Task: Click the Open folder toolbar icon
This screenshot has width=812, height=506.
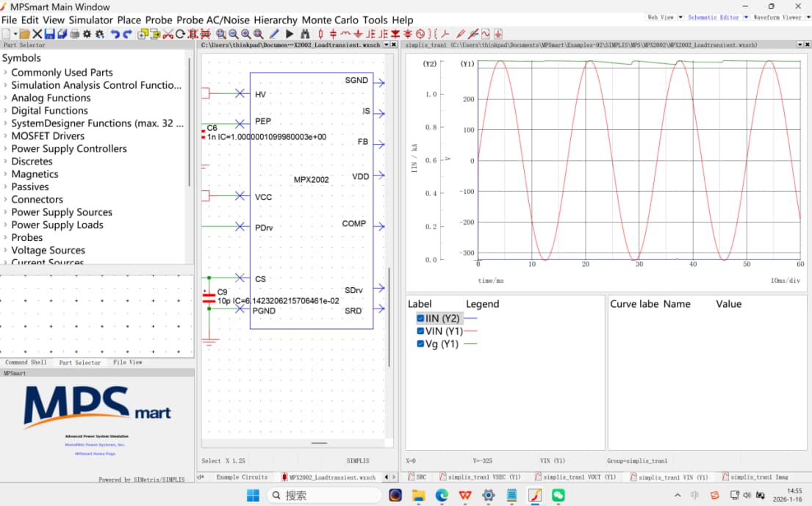Action: click(x=24, y=34)
